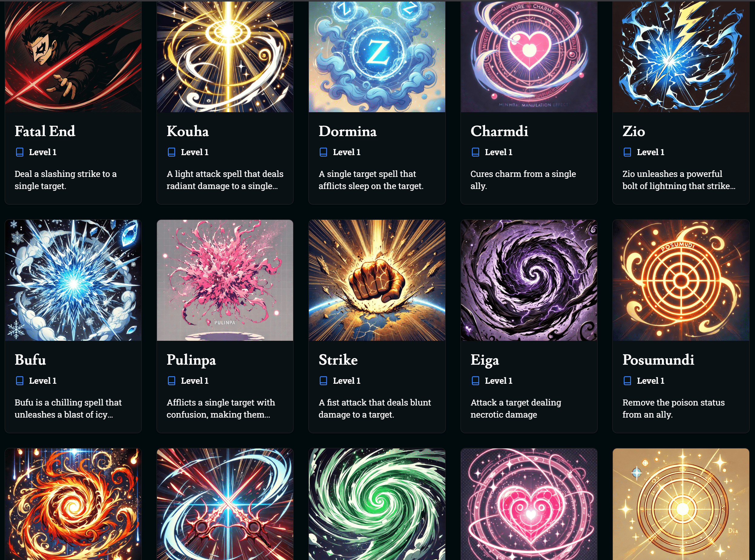Select the green wind swirl artwork
755x560 pixels.
point(377,504)
